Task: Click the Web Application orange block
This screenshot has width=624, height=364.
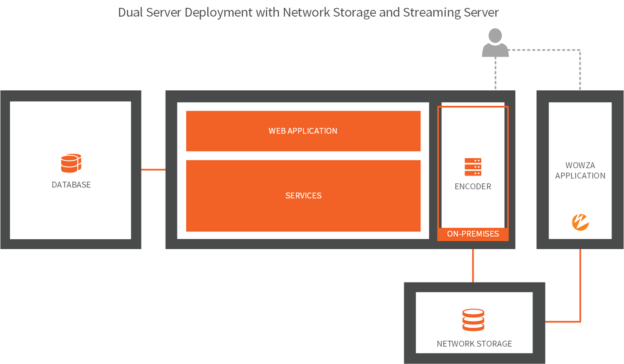Action: tap(303, 131)
